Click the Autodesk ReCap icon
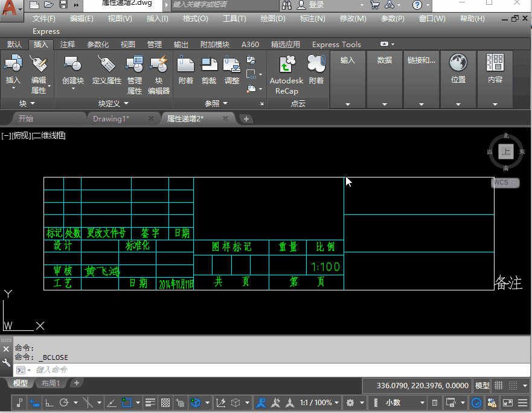Screen dimensions: 532x413 tap(287, 65)
